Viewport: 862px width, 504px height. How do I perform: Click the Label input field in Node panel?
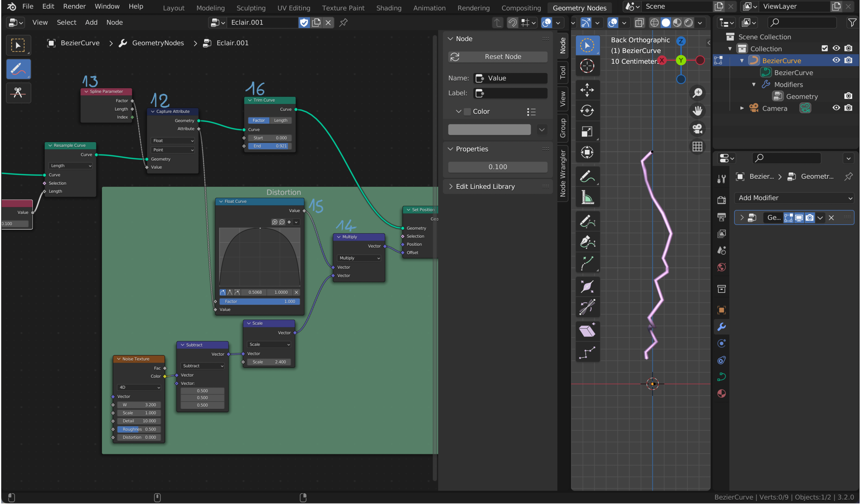[x=510, y=93]
